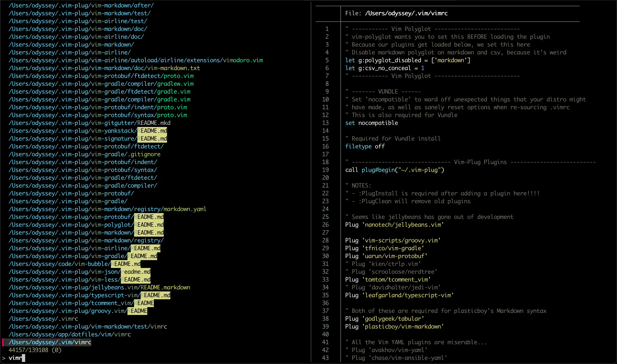The width and height of the screenshot is (617, 364).
Task: Click commented Plug 'davidhalter/jedi-vim' line
Action: click(393, 288)
